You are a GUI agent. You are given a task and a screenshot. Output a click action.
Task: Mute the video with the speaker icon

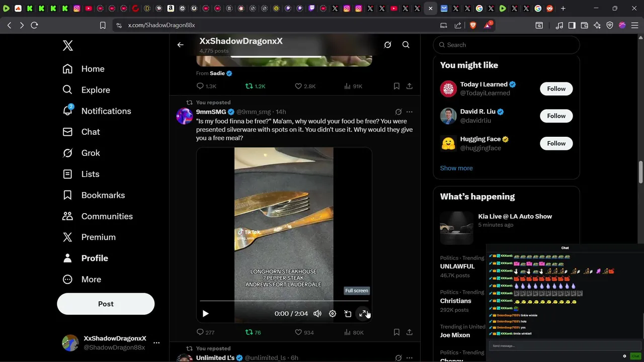pyautogui.click(x=317, y=314)
